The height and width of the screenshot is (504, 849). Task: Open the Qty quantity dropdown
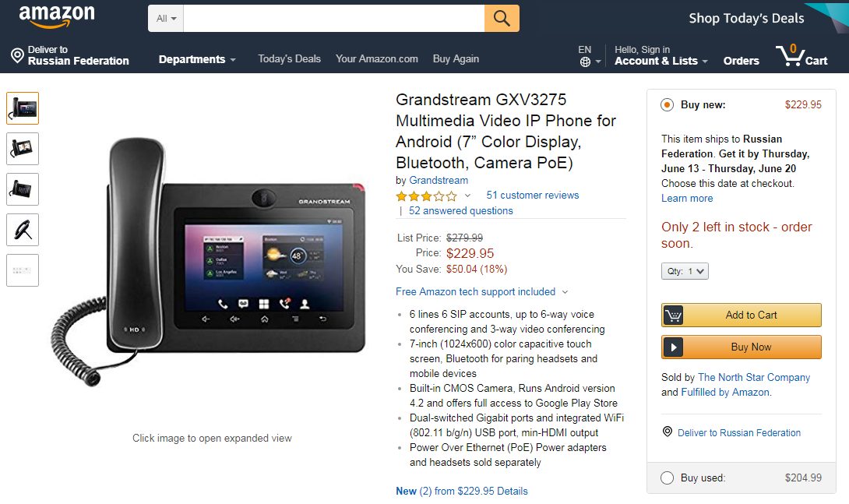click(685, 271)
